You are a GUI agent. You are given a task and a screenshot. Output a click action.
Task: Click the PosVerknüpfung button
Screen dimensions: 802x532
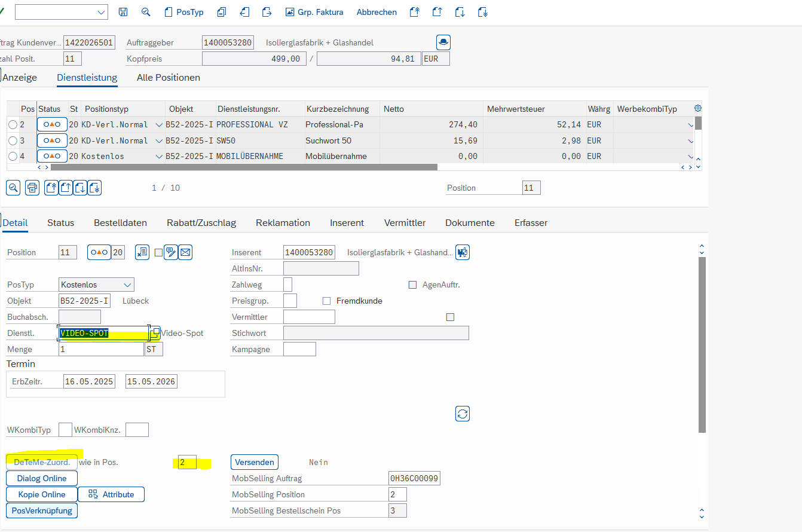pyautogui.click(x=42, y=510)
